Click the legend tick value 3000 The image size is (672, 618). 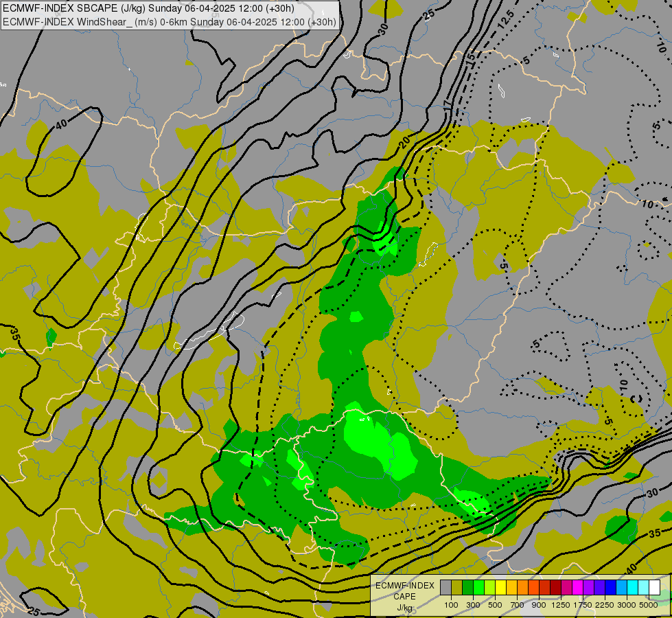pyautogui.click(x=627, y=605)
